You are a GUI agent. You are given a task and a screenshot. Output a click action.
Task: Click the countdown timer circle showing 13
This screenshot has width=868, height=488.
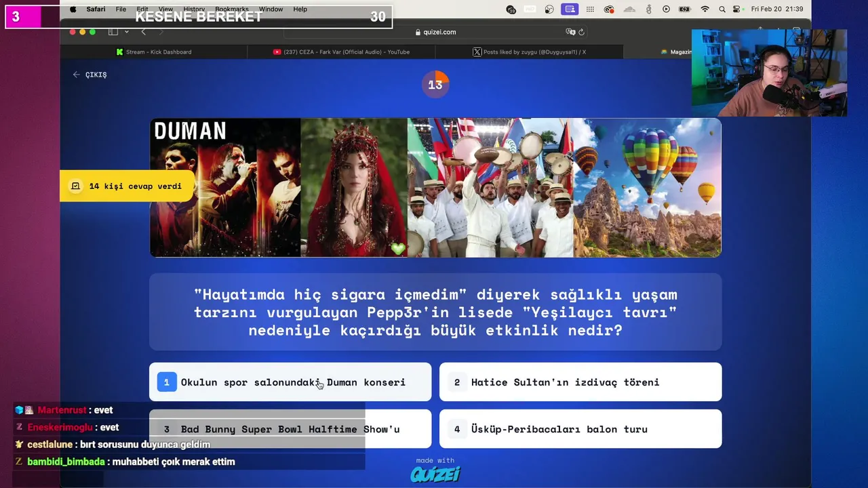tap(435, 85)
